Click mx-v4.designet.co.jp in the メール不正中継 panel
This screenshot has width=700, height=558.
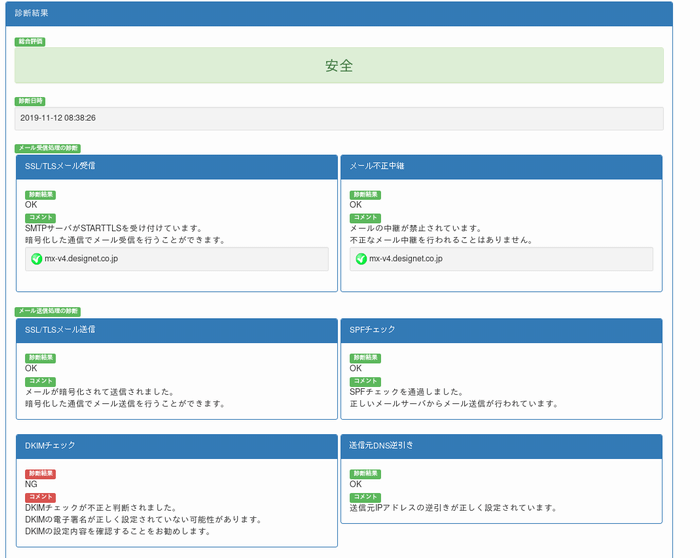(406, 259)
